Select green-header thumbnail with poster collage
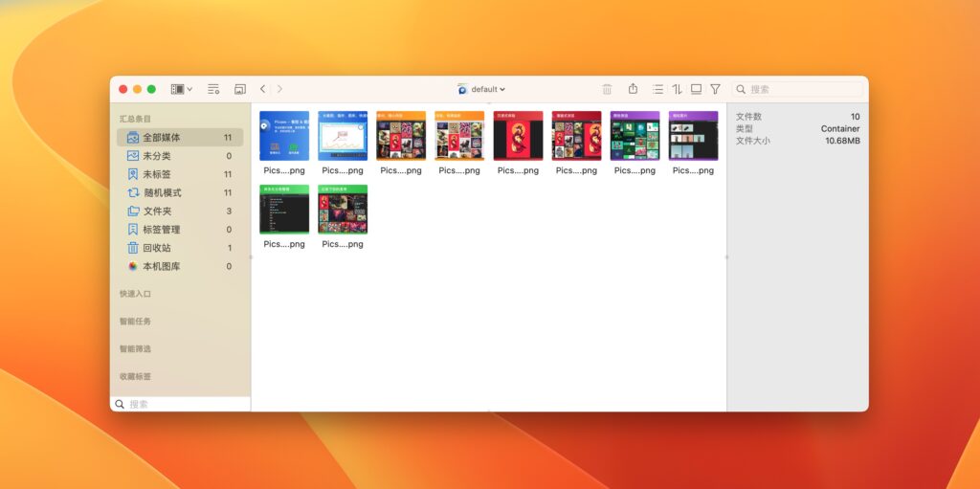This screenshot has width=980, height=489. pyautogui.click(x=343, y=210)
